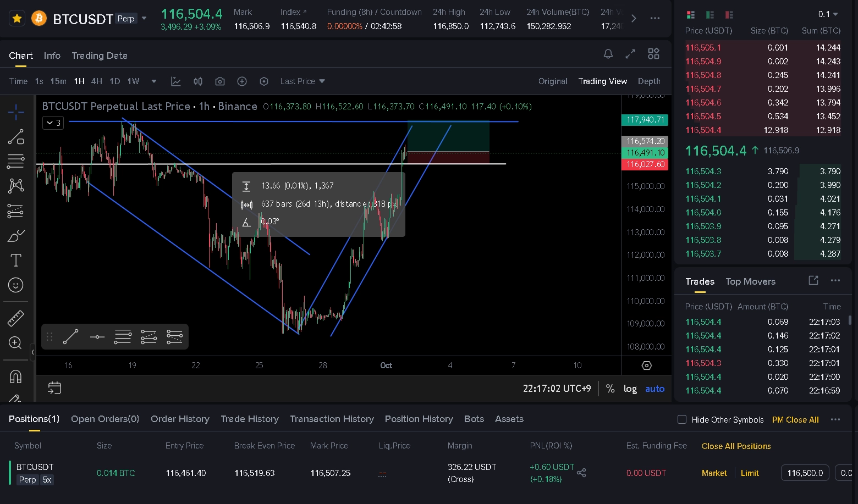Image resolution: width=858 pixels, height=504 pixels.
Task: Show more ticker stats with right chevron
Action: [x=634, y=18]
